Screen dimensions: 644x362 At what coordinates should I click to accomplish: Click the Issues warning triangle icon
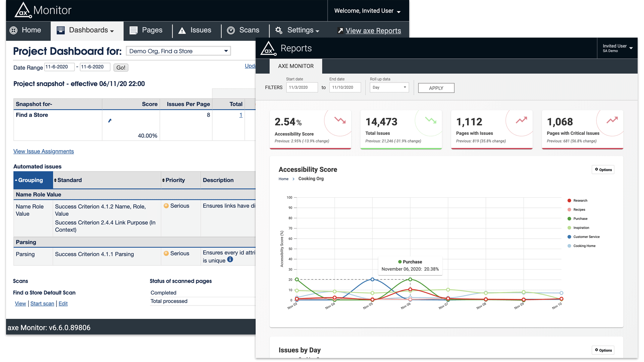(182, 31)
